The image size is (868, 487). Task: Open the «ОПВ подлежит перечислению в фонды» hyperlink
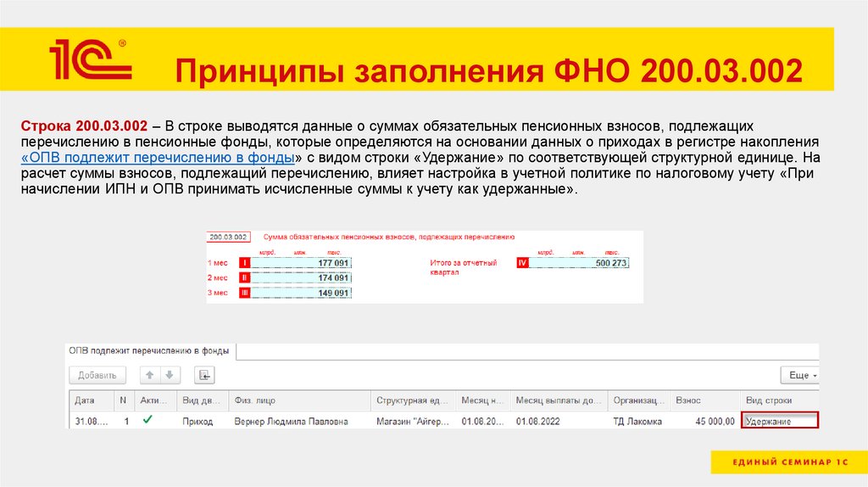click(x=158, y=158)
